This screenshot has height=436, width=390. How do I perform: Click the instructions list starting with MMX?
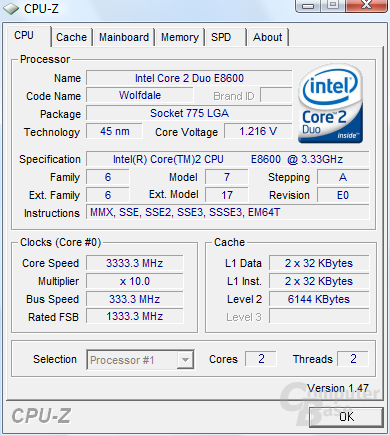tap(228, 212)
